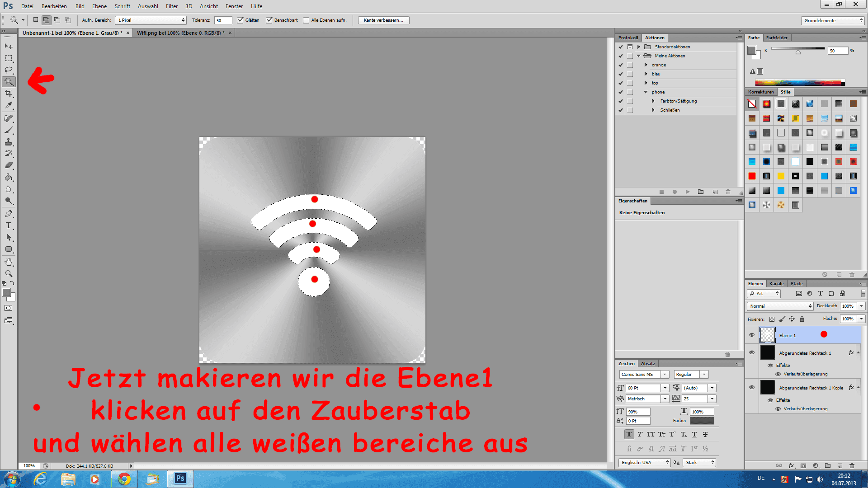
Task: Open the Filter menu
Action: 172,6
